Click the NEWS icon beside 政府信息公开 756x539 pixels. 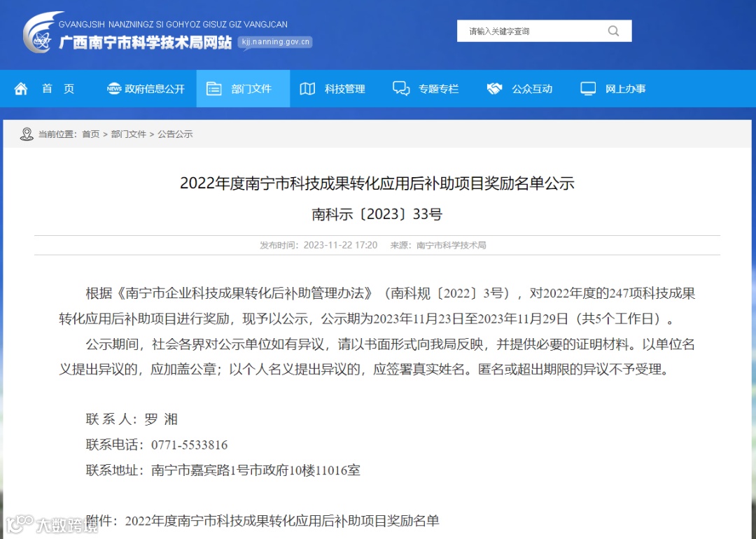114,88
